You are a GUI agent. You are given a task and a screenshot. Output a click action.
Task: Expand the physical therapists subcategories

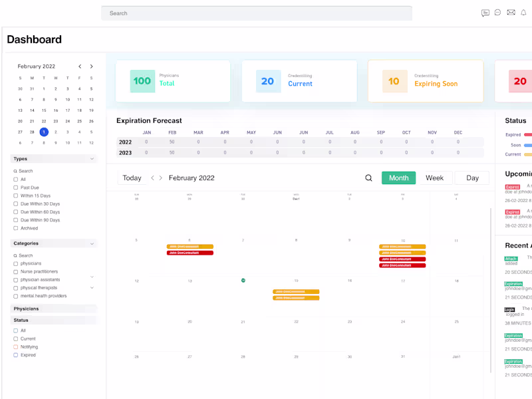tap(92, 288)
